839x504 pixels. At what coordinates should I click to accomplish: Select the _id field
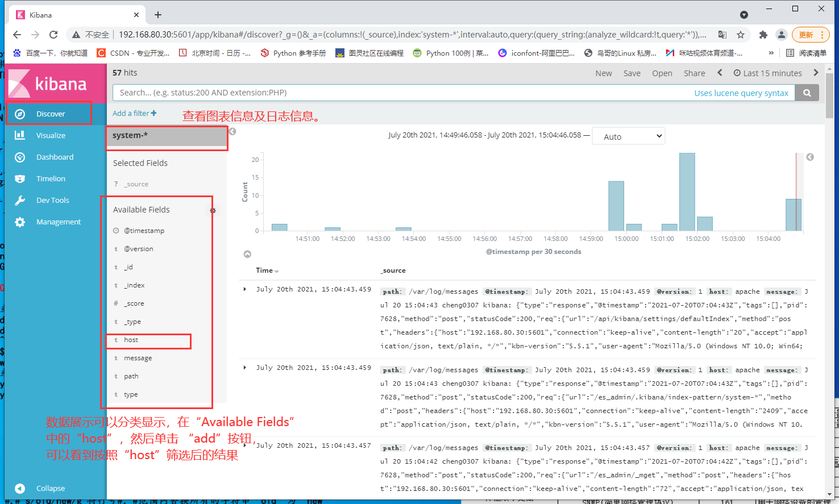128,267
